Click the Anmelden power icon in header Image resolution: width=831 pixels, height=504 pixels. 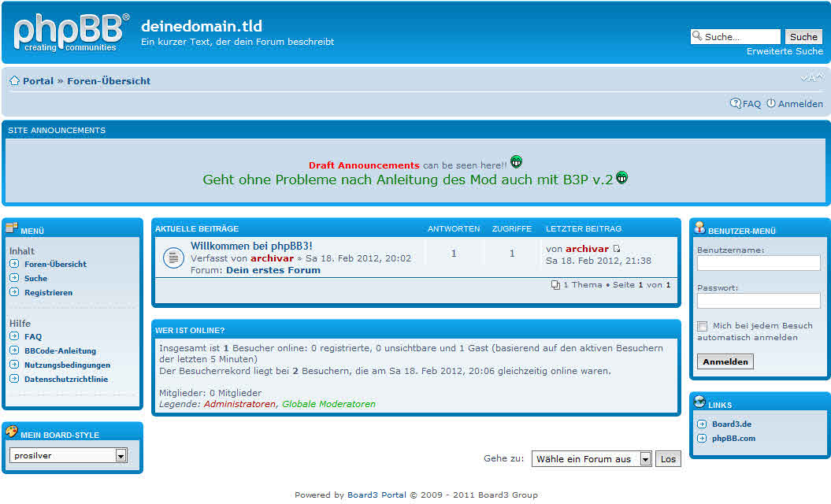[x=771, y=104]
